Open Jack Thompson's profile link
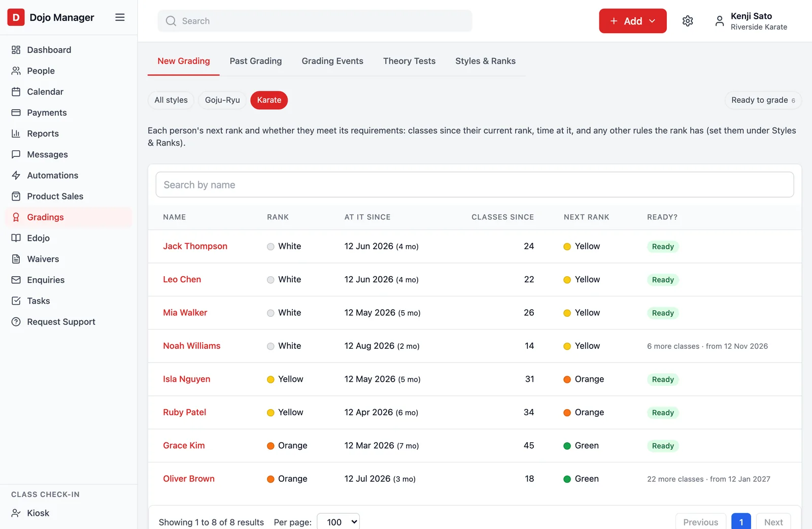 point(195,246)
